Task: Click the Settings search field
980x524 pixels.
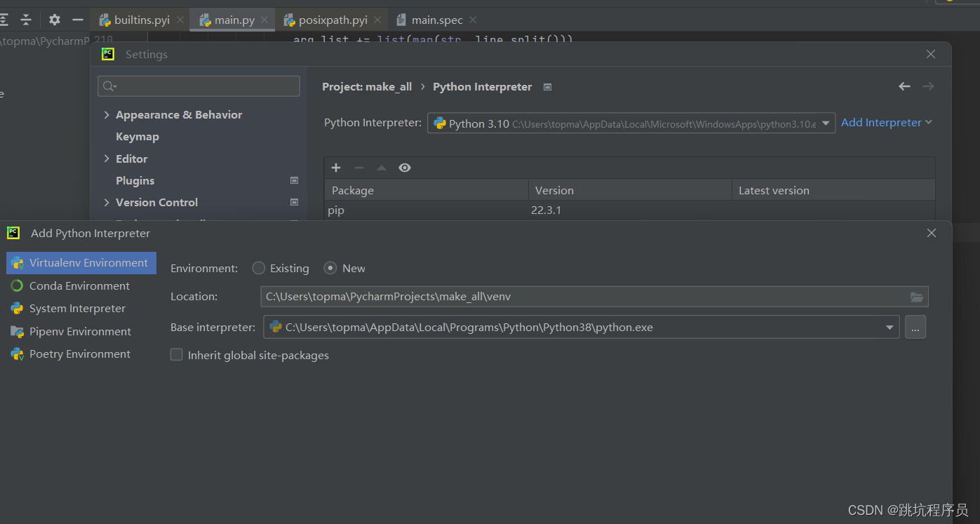Action: pyautogui.click(x=199, y=86)
